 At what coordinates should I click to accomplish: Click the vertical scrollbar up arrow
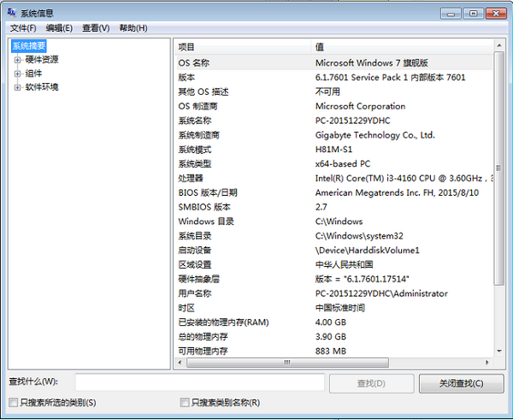pyautogui.click(x=499, y=45)
